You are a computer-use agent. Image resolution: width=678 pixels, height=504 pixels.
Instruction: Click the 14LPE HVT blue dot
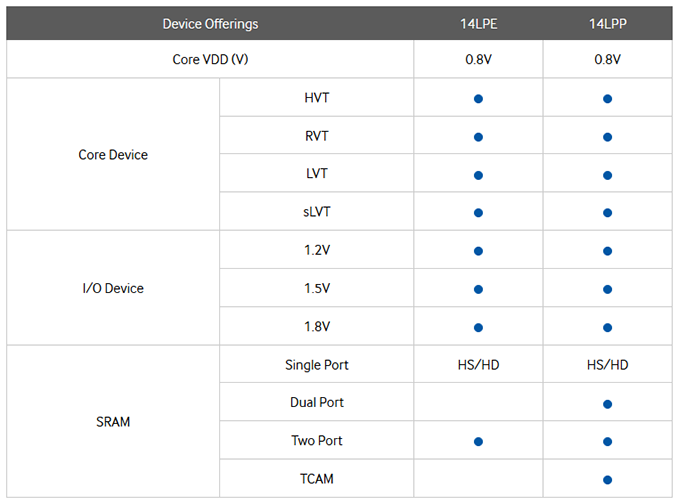[478, 98]
